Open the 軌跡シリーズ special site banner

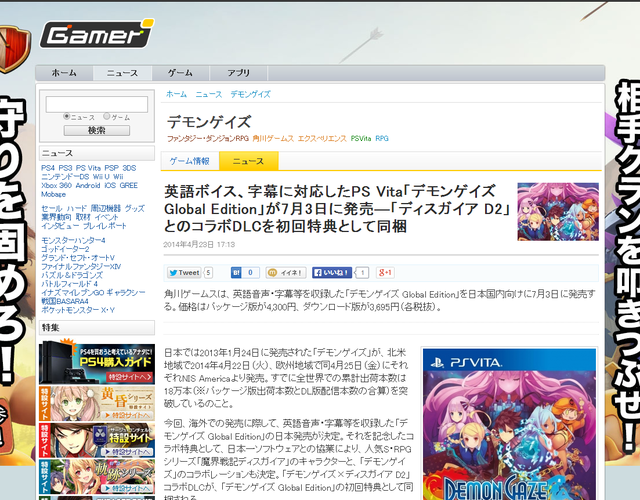[x=97, y=476]
